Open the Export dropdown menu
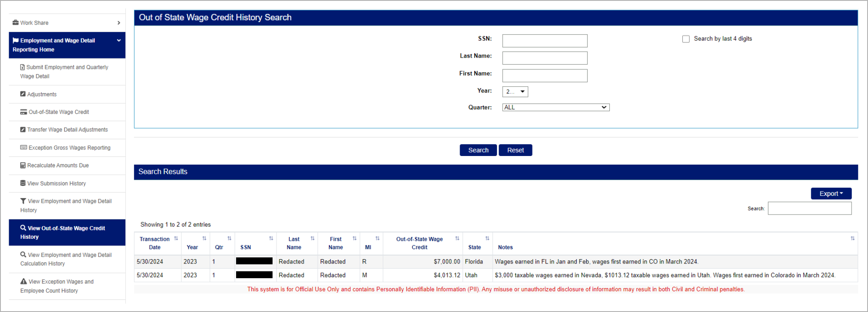 [x=831, y=194]
